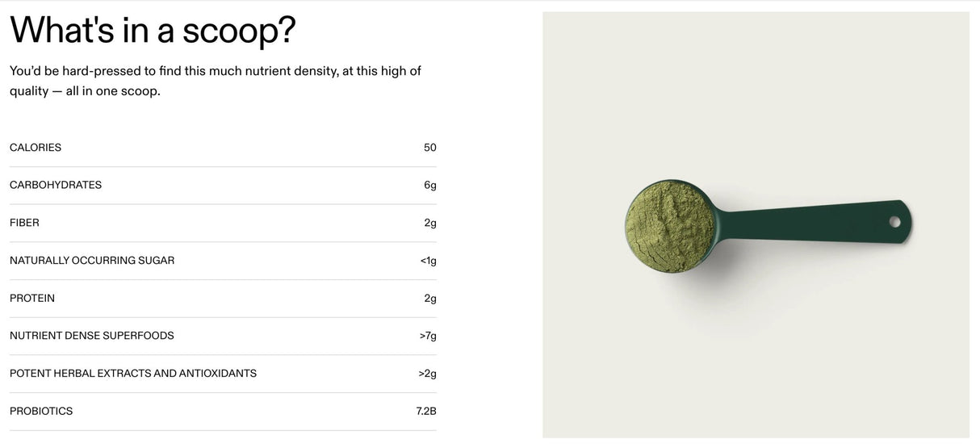980x448 pixels.
Task: Select the CARBOHYDRATES row label
Action: 56,185
